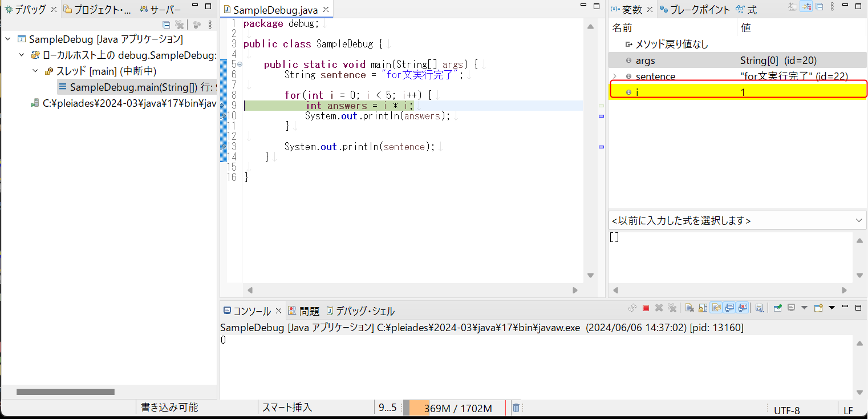Click show type names icon in Variables view
Image resolution: width=868 pixels, height=419 pixels.
(x=793, y=6)
